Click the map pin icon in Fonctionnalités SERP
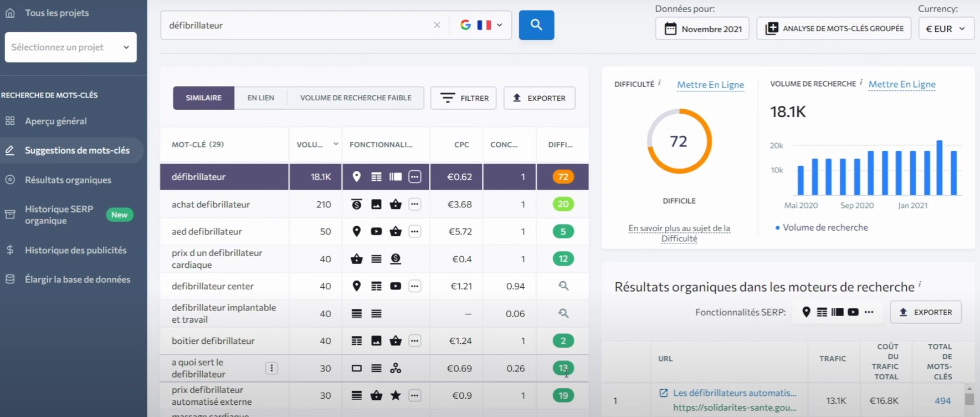 (x=807, y=312)
